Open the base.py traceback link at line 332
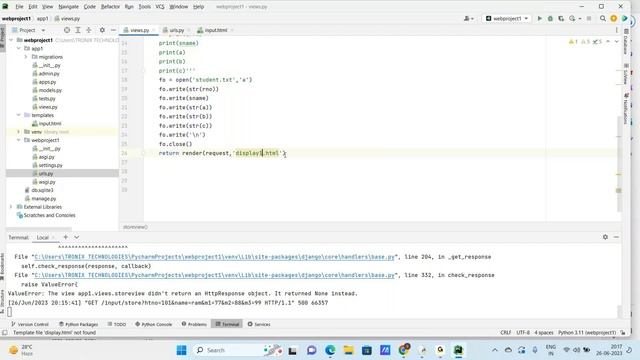This screenshot has width=640, height=360. click(215, 275)
